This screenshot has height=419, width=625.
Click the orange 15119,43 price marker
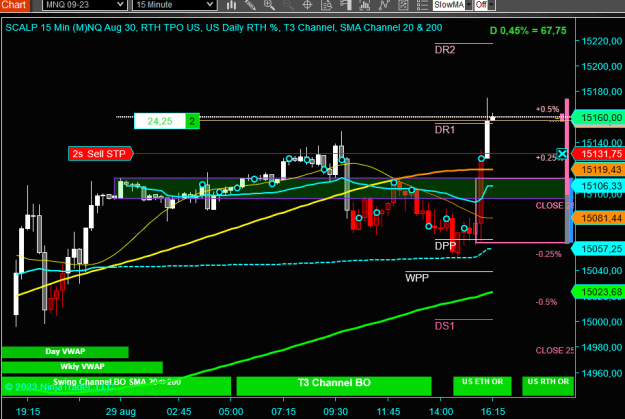click(x=599, y=169)
